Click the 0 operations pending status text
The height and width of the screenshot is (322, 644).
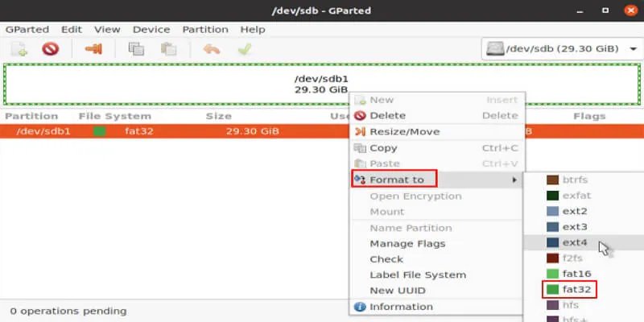(68, 311)
